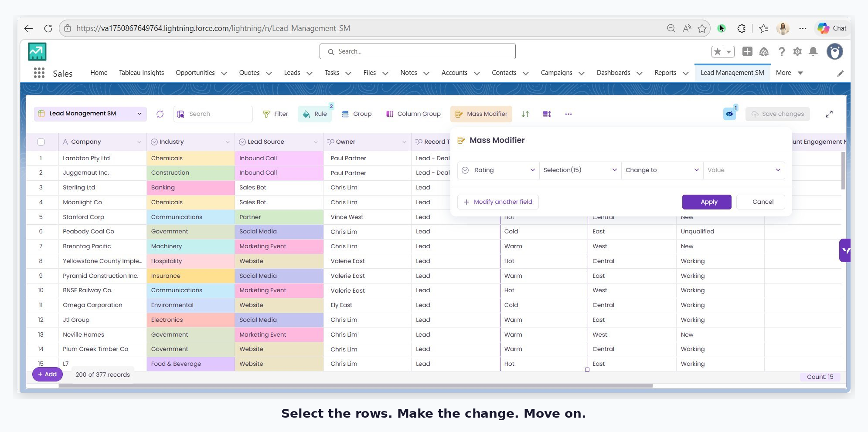This screenshot has width=868, height=432.
Task: Open the more options ellipsis in grid toolbar
Action: [568, 114]
